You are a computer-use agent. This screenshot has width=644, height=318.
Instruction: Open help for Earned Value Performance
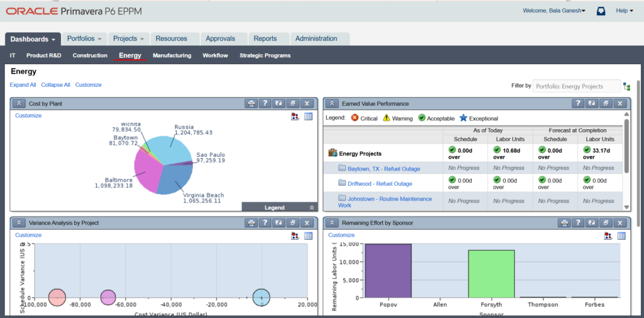point(577,103)
